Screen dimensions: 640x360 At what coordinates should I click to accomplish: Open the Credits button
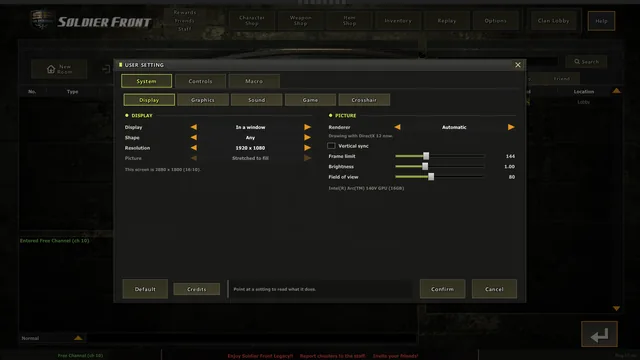coord(197,289)
